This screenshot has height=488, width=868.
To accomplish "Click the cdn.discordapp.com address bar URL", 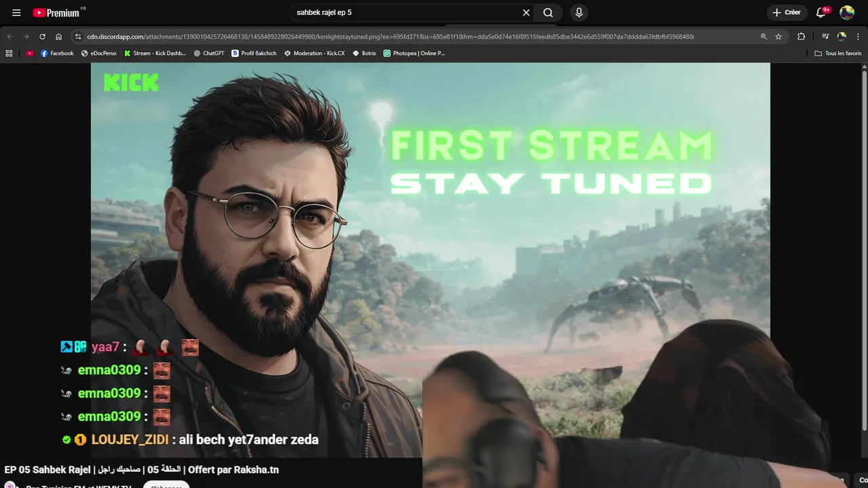I will [391, 37].
